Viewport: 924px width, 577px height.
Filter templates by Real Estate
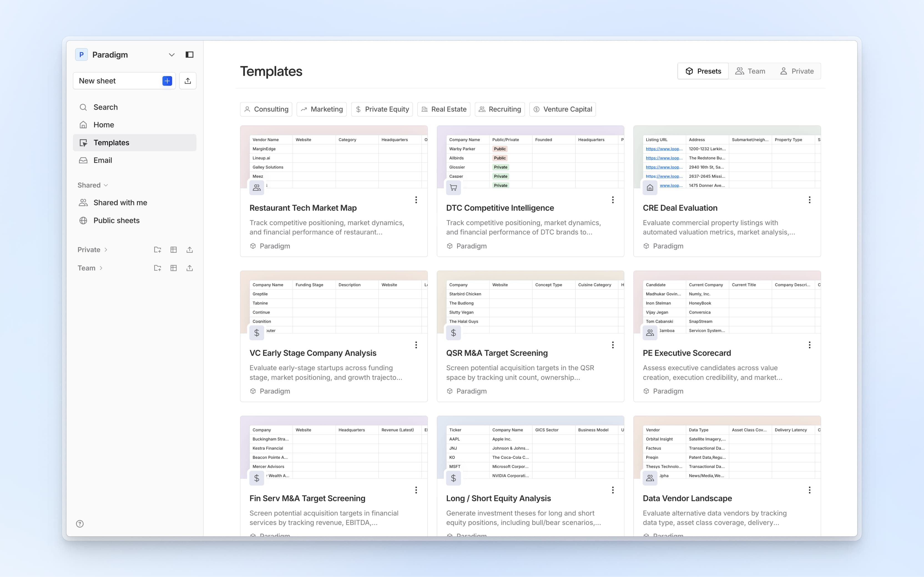443,109
